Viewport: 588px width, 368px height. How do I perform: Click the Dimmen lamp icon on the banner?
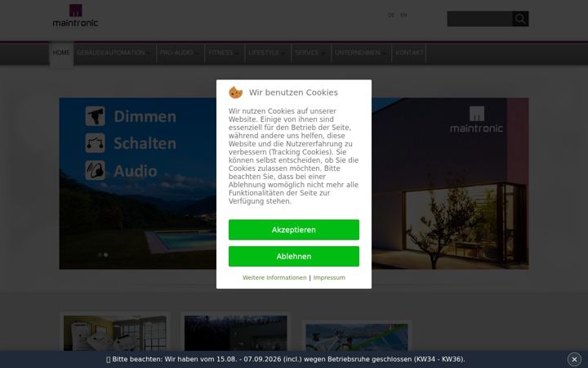click(x=96, y=116)
